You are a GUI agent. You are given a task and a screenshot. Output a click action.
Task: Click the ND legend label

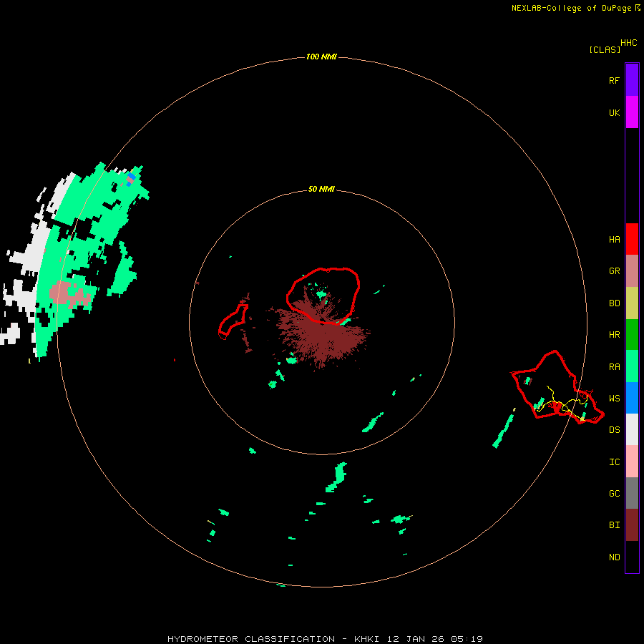[x=614, y=557]
